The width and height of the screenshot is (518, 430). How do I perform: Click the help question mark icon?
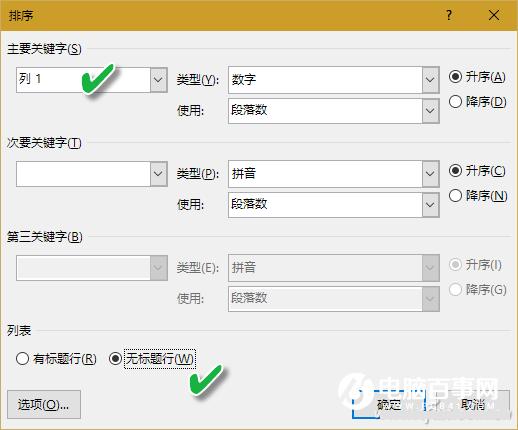coord(449,15)
